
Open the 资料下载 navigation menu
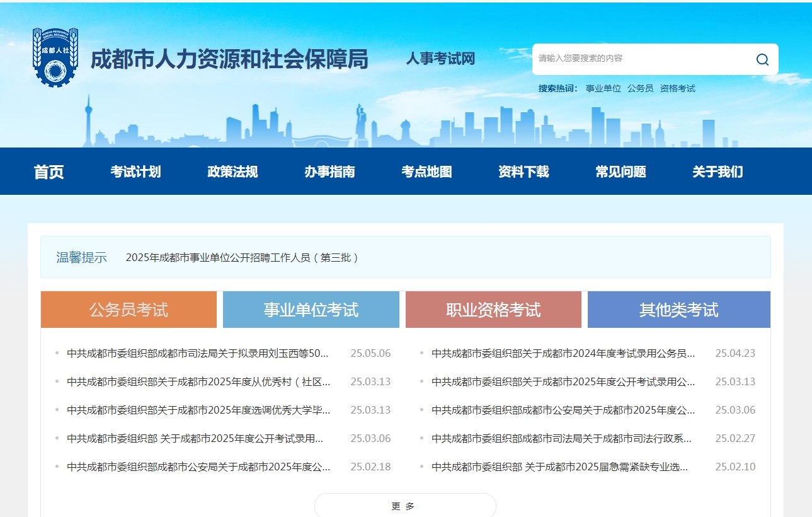click(523, 171)
